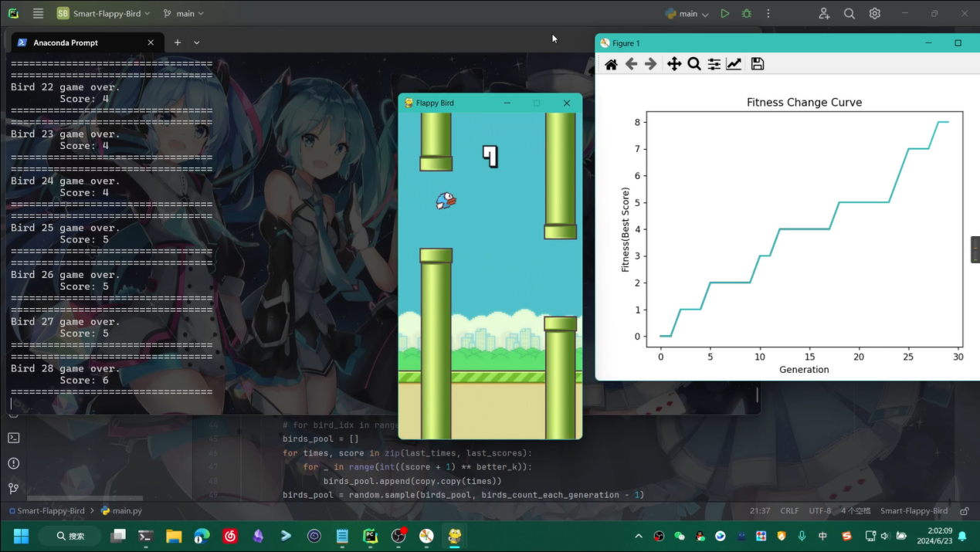The height and width of the screenshot is (552, 980).
Task: Click Smart-Flappy-Bird interpreter in status bar
Action: [914, 510]
